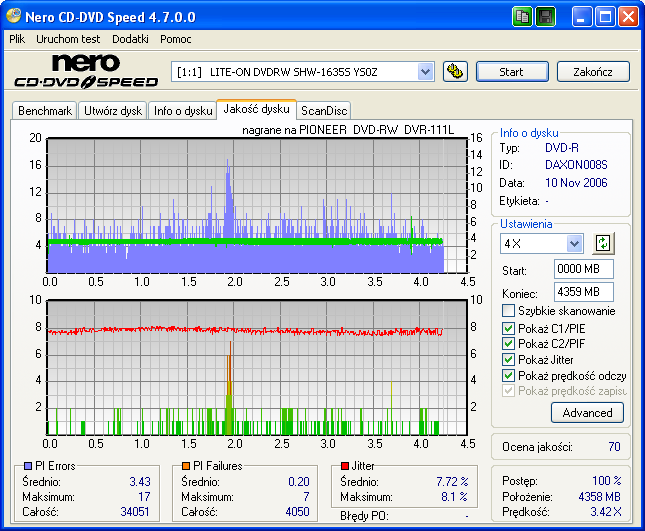Click the PI Errors blue legend square
Image resolution: width=645 pixels, height=531 pixels.
(x=28, y=466)
